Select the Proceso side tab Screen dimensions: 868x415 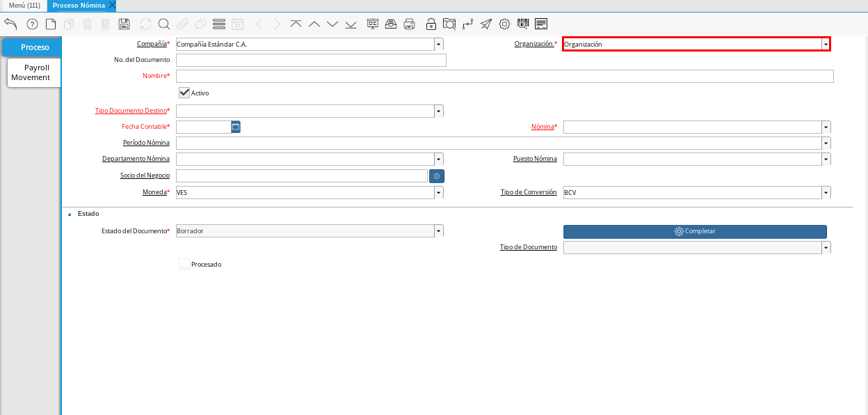point(31,47)
